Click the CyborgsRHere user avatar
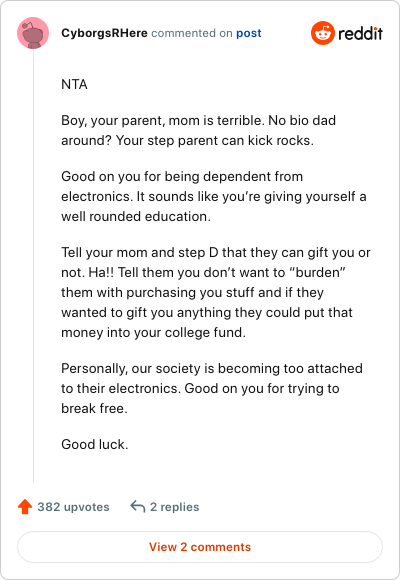The height and width of the screenshot is (580, 400). [x=33, y=33]
